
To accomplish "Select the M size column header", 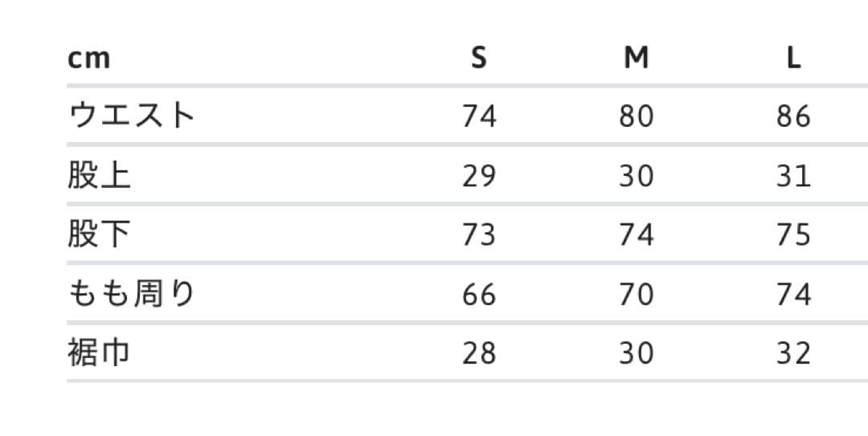I will (636, 58).
